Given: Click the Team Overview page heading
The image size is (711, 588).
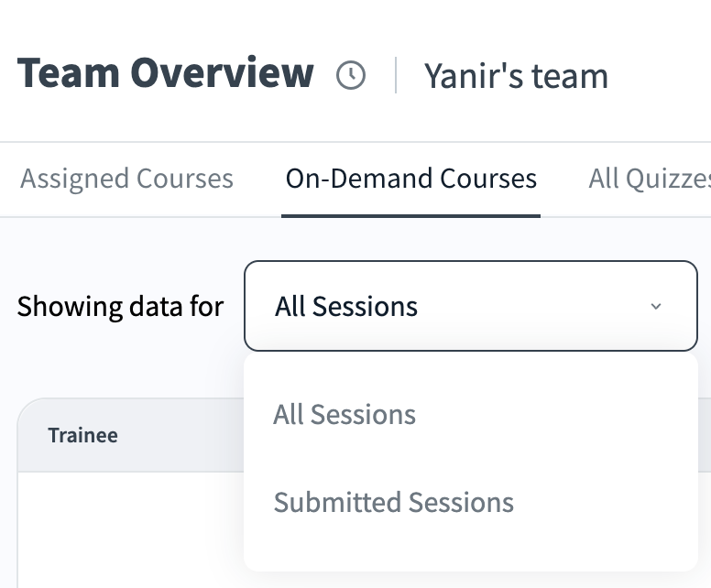Looking at the screenshot, I should coord(165,73).
